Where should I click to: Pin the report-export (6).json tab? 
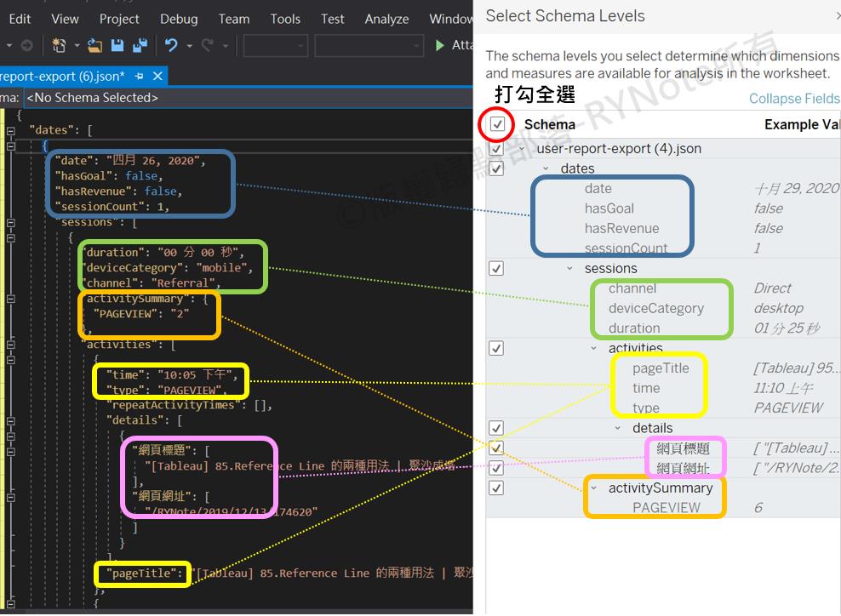138,76
